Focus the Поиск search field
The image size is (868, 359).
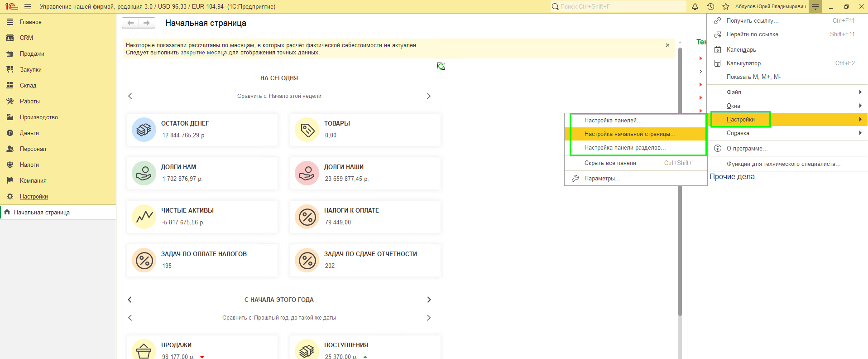coord(619,6)
